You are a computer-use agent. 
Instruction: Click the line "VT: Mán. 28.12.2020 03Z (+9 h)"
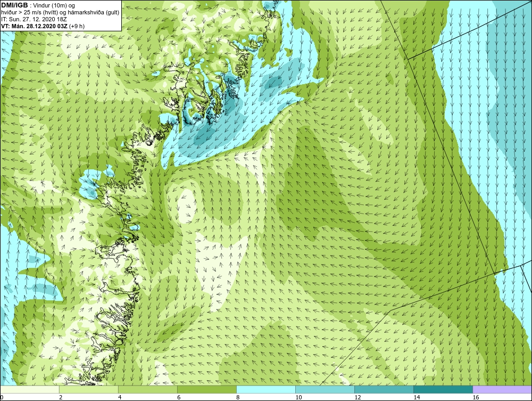pyautogui.click(x=43, y=26)
